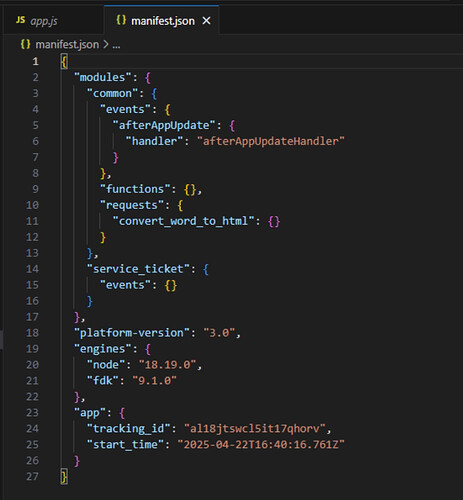Click line number 27 in the gutter
The image size is (463, 500).
(32, 476)
